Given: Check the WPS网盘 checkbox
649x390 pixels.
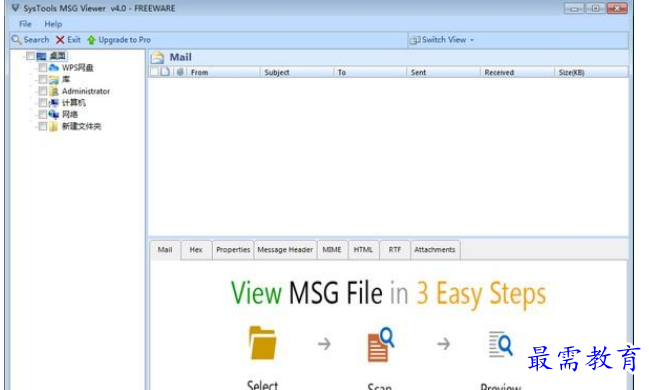Looking at the screenshot, I should pyautogui.click(x=43, y=67).
